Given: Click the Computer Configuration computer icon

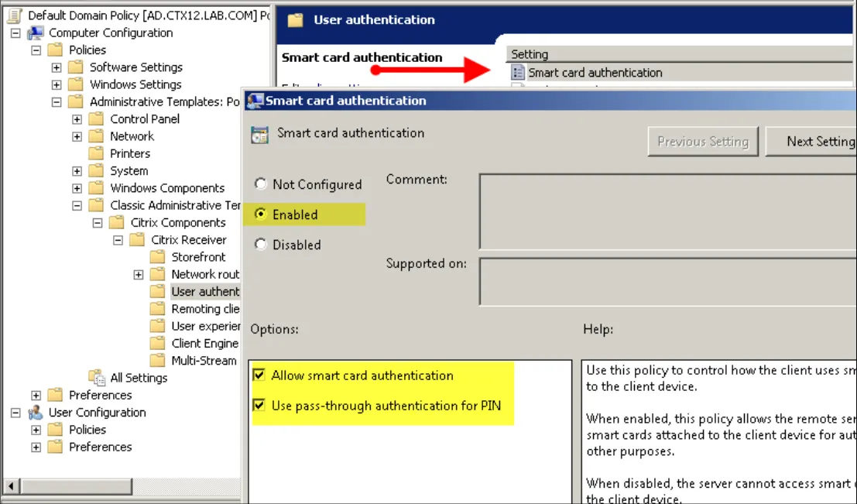Looking at the screenshot, I should [36, 33].
